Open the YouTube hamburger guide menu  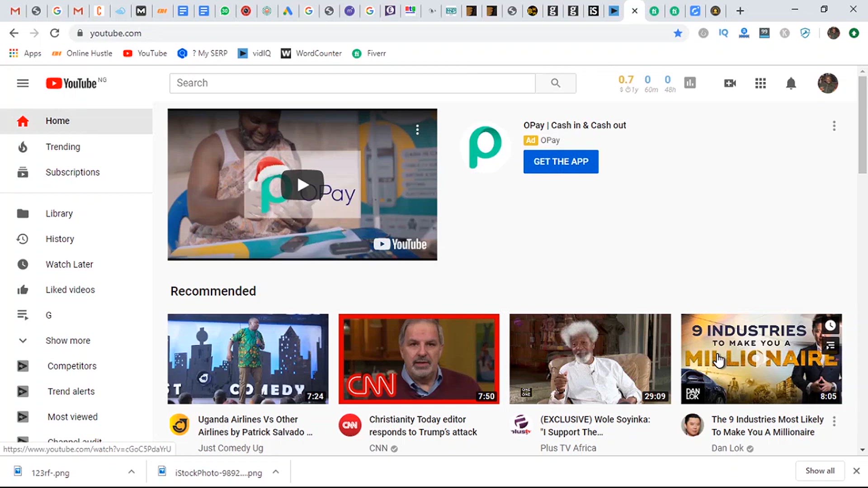pos(23,83)
